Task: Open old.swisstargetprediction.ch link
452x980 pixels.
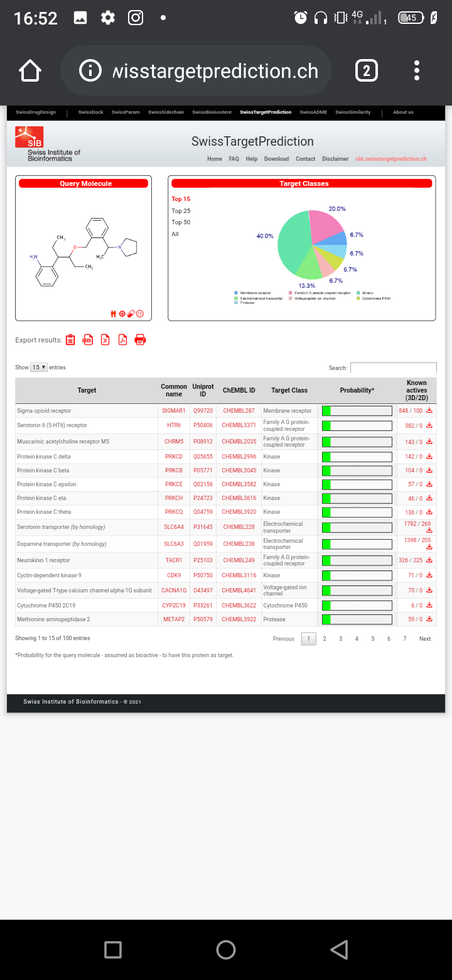Action: click(x=391, y=159)
